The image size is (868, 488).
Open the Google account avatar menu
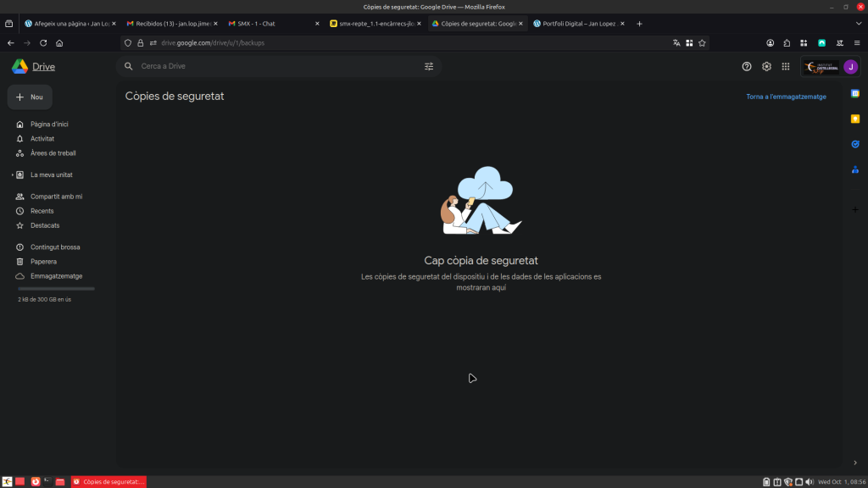point(850,67)
